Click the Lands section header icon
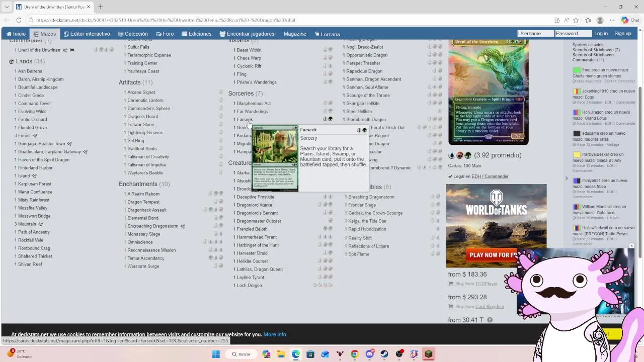644x362 pixels. click(11, 61)
